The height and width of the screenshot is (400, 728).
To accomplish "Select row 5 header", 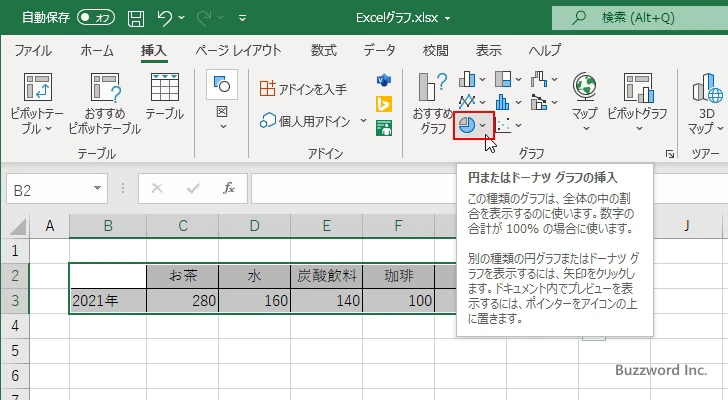I will (15, 351).
